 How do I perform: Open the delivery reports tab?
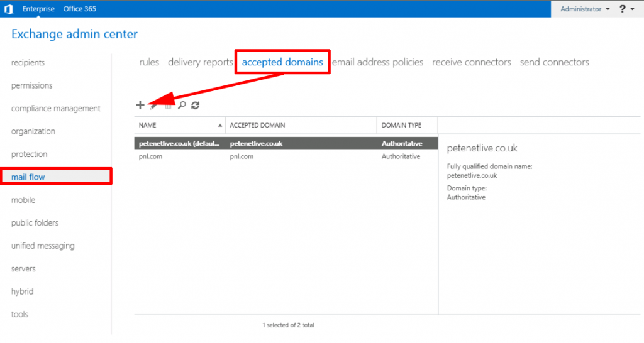(200, 62)
